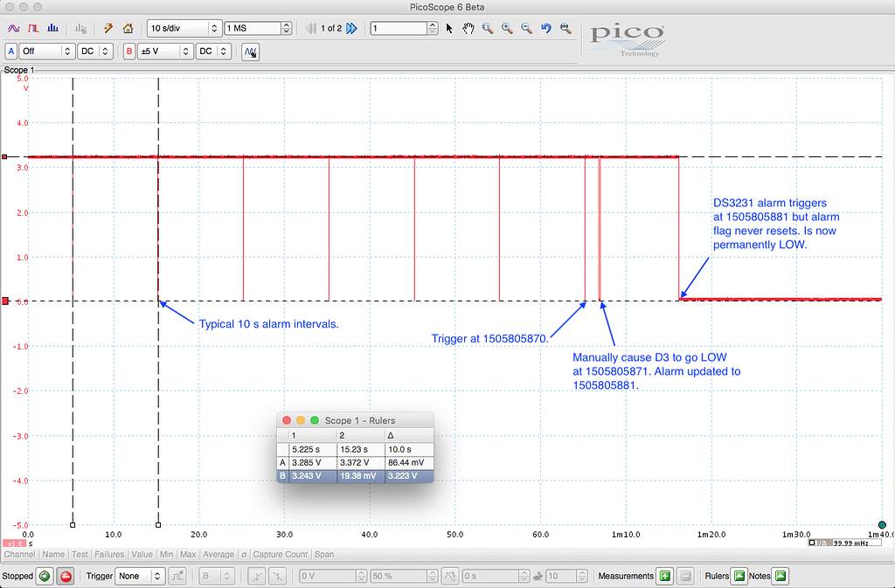The height and width of the screenshot is (588, 895).
Task: Open the Spectrum view icon
Action: pyautogui.click(x=52, y=28)
